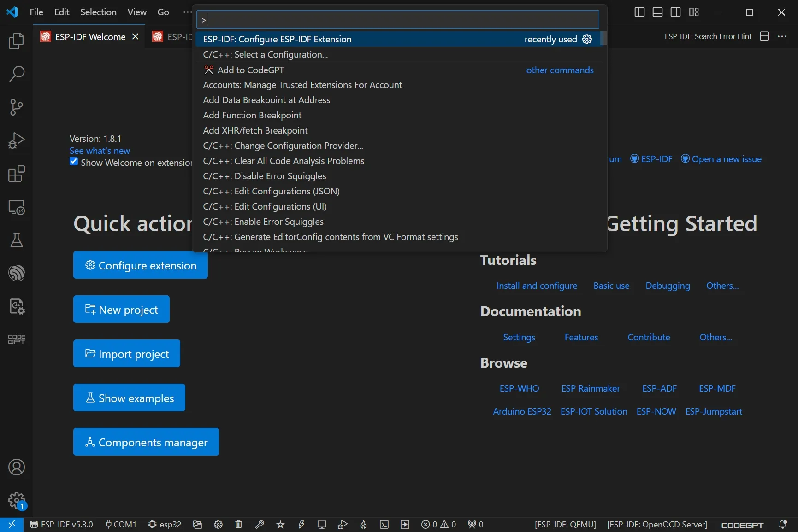Uncheck Show Welcome on extension checkbox
798x532 pixels.
click(x=74, y=162)
